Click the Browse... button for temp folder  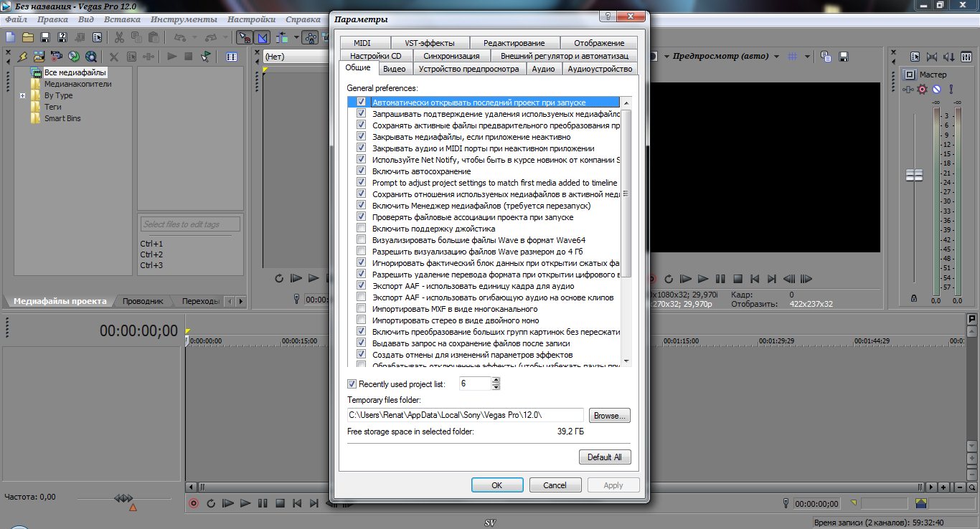pyautogui.click(x=609, y=415)
